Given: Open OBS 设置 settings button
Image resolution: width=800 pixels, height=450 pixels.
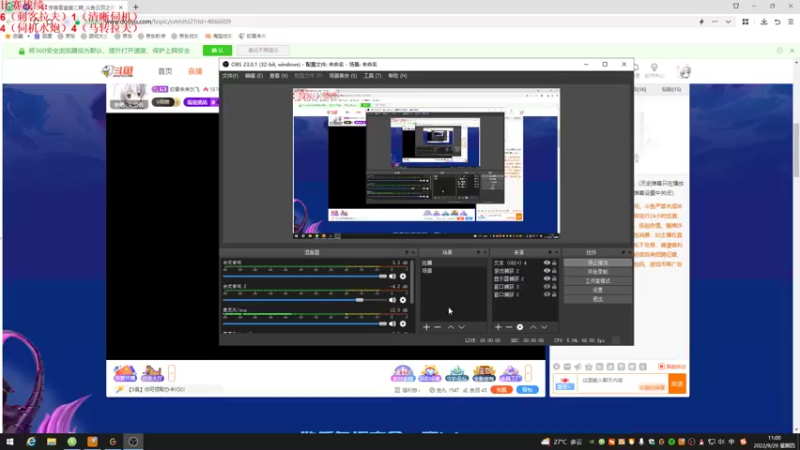Looking at the screenshot, I should click(x=597, y=290).
